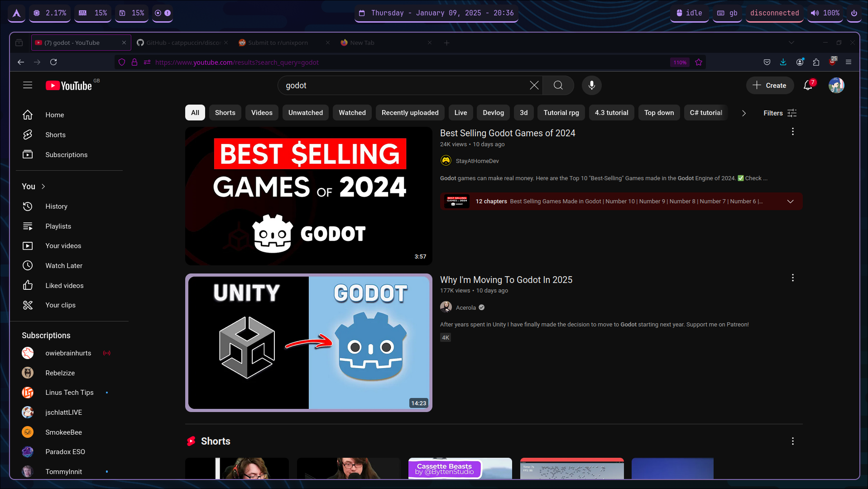Screen dimensions: 868x489
Task: Open Watch Later from the sidebar icon
Action: [28, 265]
